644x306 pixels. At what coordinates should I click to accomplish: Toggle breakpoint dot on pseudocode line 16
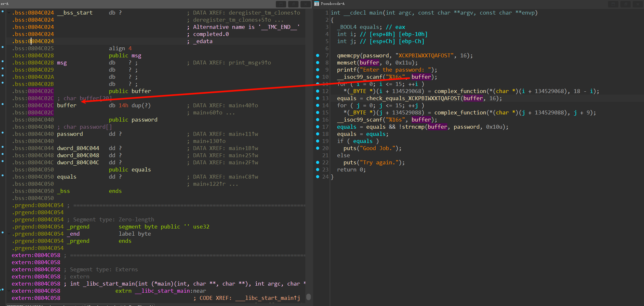[318, 120]
